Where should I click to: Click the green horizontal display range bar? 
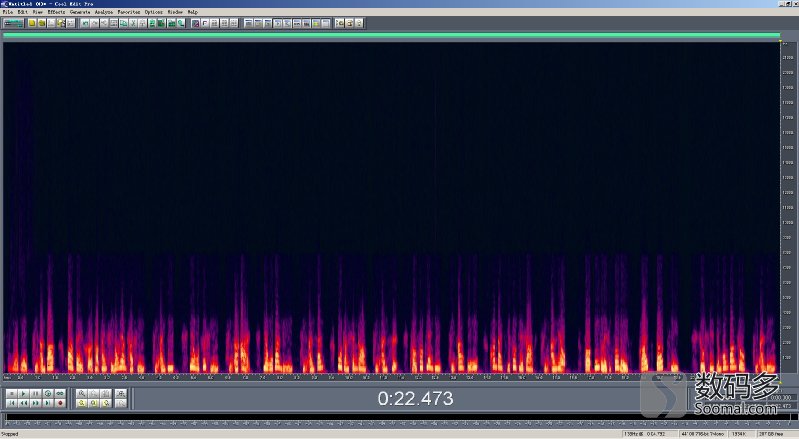pos(390,35)
